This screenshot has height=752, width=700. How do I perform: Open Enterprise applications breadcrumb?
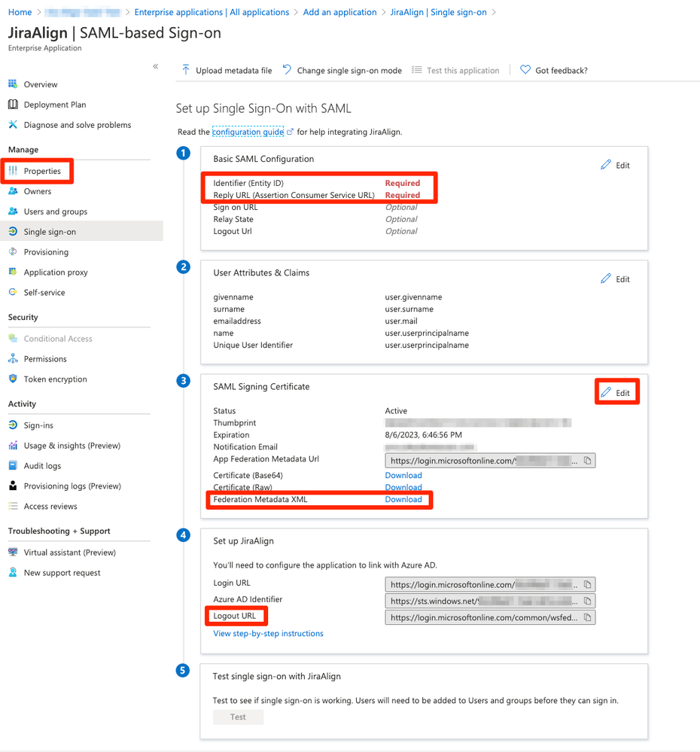pos(212,12)
